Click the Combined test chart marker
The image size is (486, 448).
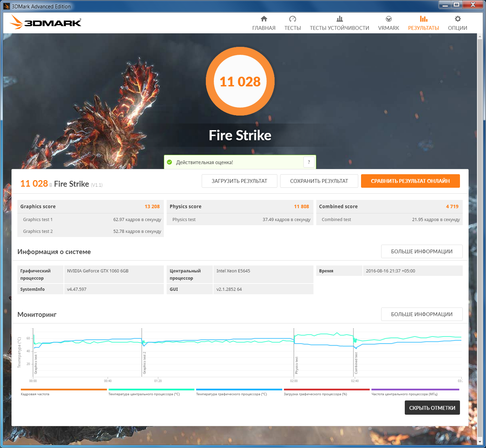(x=356, y=363)
